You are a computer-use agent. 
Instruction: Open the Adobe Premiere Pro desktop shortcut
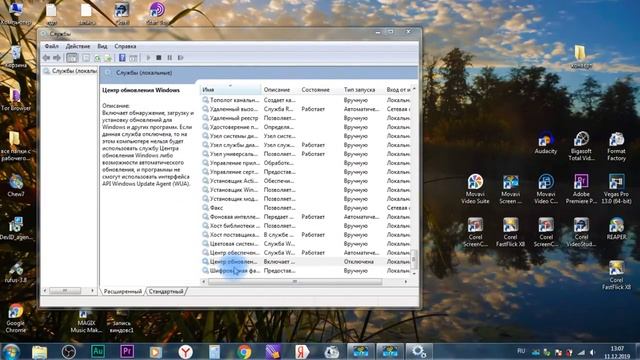click(x=581, y=189)
